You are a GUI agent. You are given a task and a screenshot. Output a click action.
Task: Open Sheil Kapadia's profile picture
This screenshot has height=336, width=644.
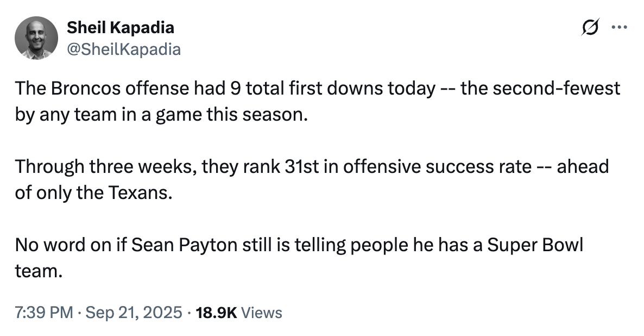[36, 38]
